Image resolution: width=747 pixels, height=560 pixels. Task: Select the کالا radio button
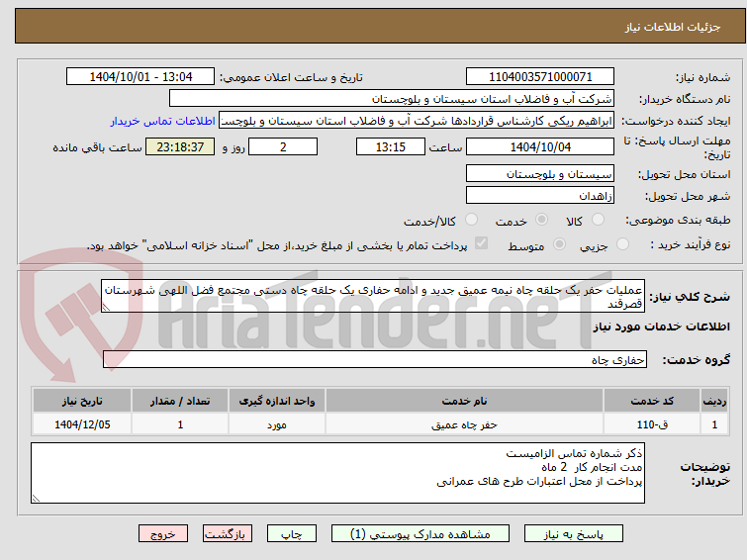598,220
